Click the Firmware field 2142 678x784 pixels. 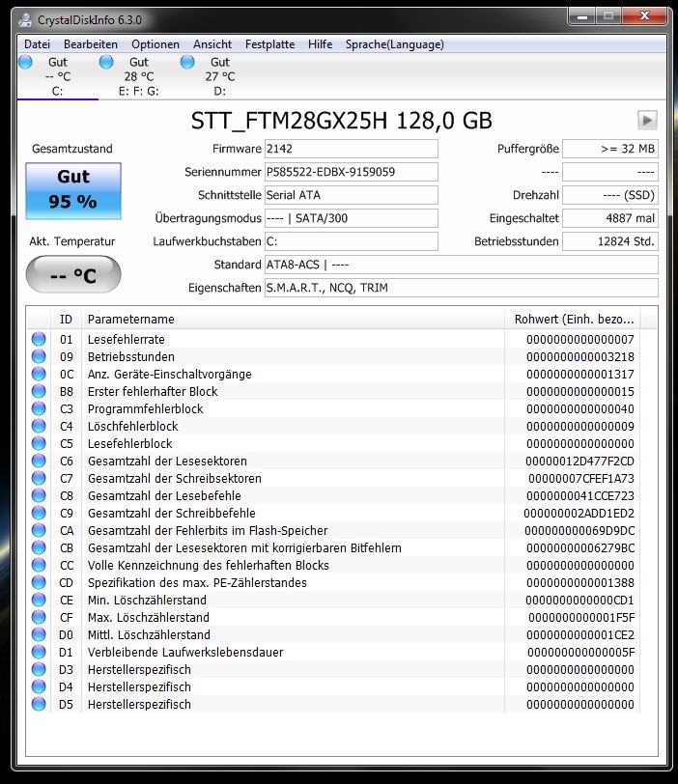click(x=351, y=149)
